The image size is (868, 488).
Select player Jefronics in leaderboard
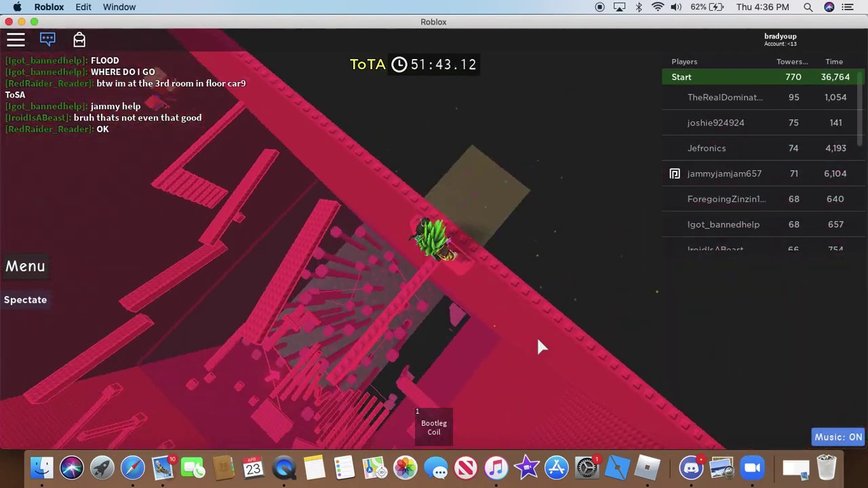[759, 148]
